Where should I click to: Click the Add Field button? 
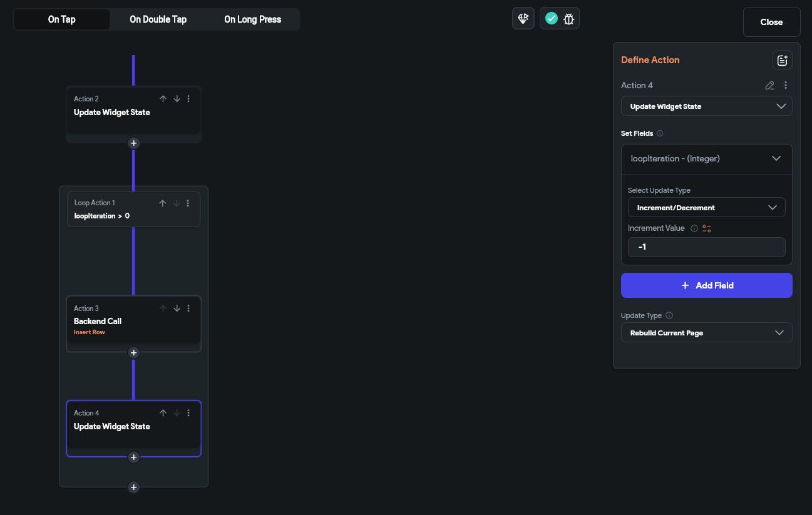pos(706,285)
